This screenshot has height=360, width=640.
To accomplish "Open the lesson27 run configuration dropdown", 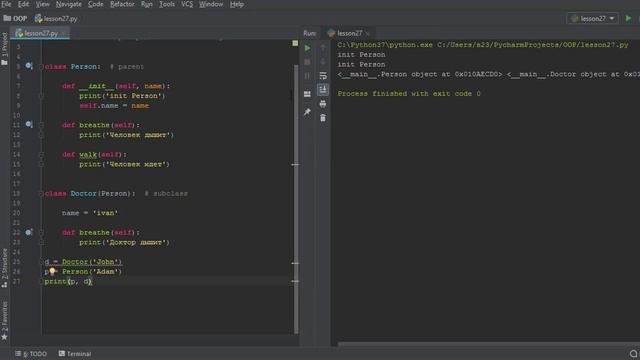I will [593, 18].
